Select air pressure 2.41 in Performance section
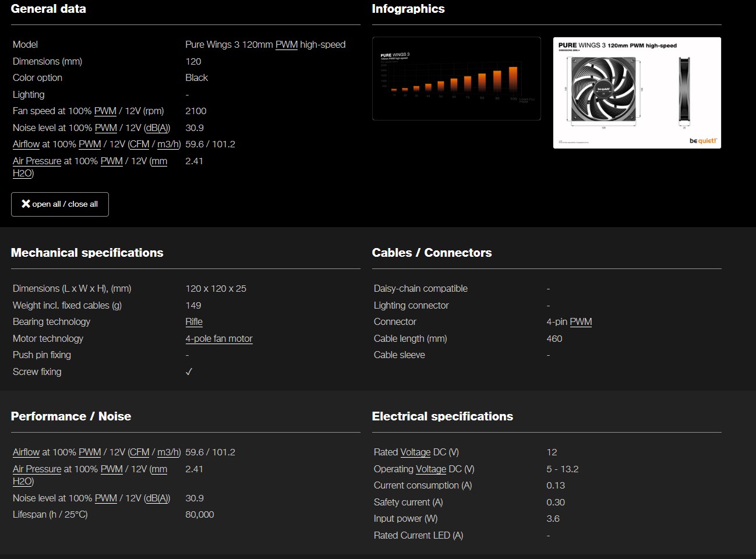The height and width of the screenshot is (559, 756). 195,469
